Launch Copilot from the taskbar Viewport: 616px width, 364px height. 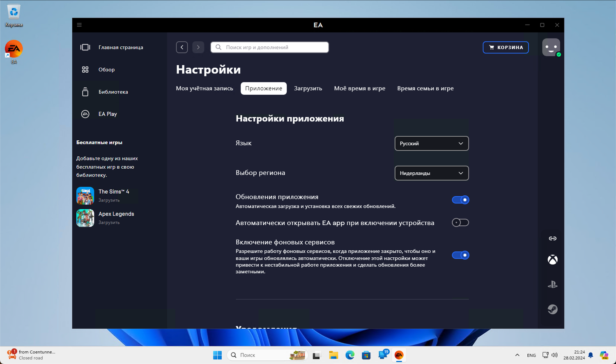tap(604, 355)
